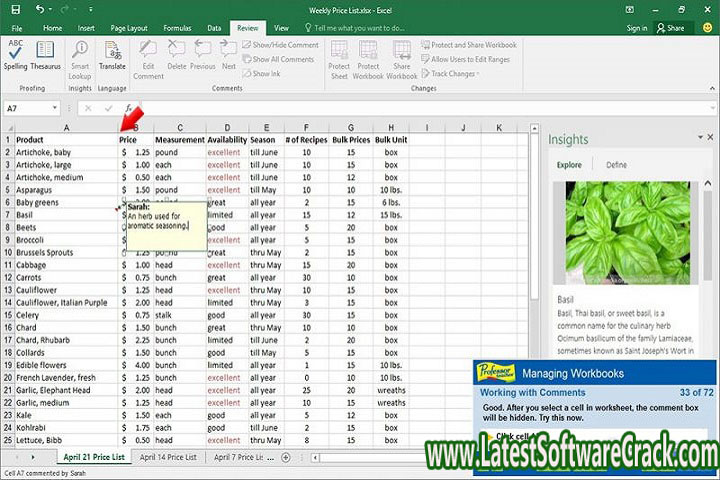Switch to the Page Layout tab
The height and width of the screenshot is (480, 720).
(129, 28)
